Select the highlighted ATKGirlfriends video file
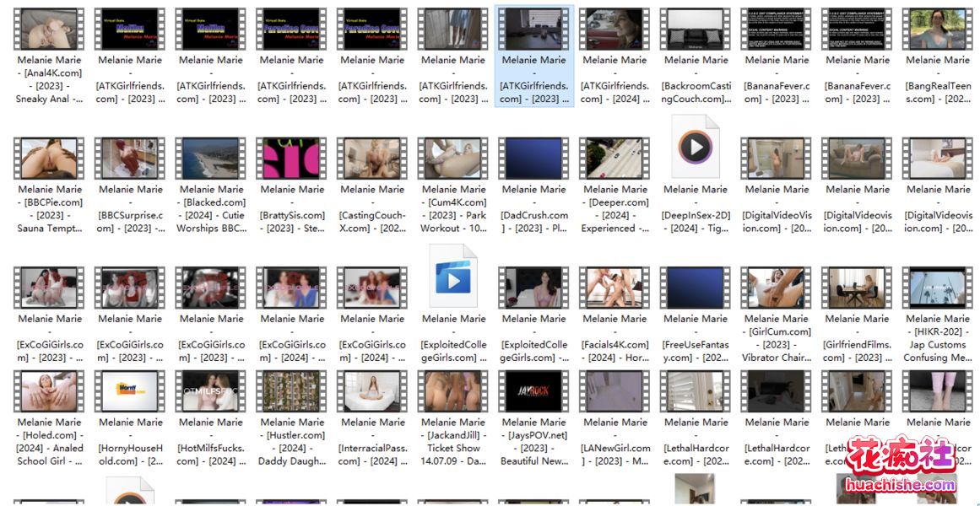Viewport: 980px width, 506px height. click(x=534, y=30)
